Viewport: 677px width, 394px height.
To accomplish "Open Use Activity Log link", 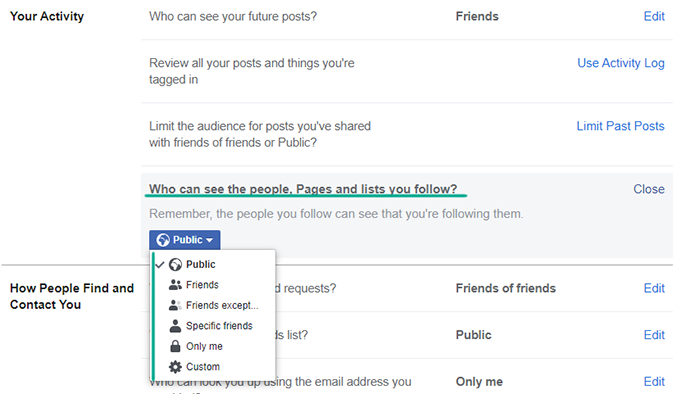I will [x=621, y=63].
